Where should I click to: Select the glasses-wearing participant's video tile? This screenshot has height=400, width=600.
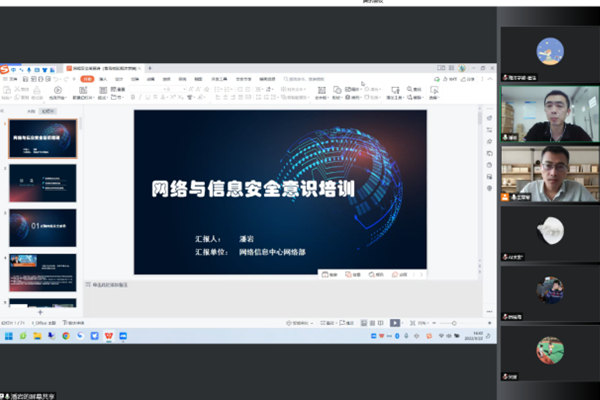coord(550,174)
